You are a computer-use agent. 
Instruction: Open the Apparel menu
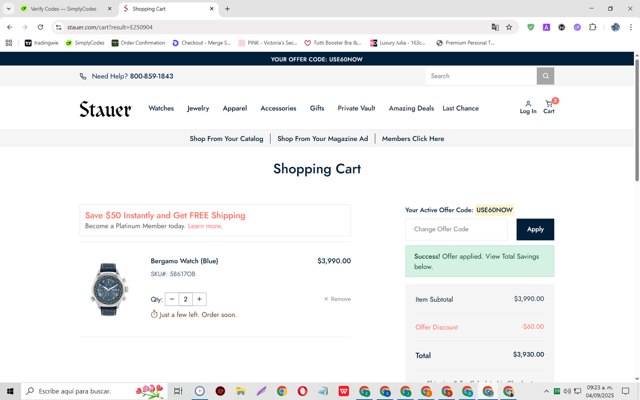235,108
